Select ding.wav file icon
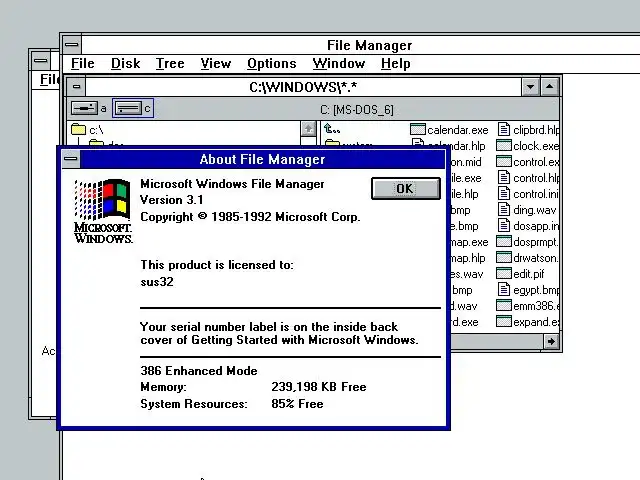Screen dimensions: 640x480 coord(504,210)
